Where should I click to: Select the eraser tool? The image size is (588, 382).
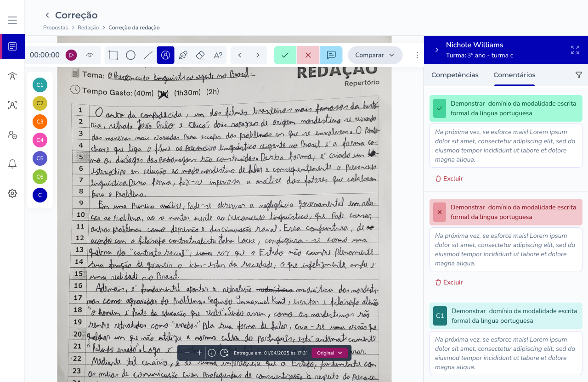pyautogui.click(x=200, y=55)
